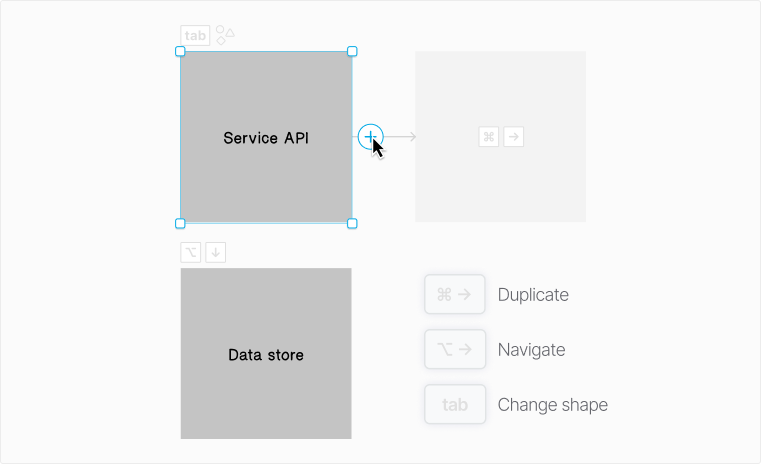
Task: Click the top-right resize handle of Service API
Action: tap(352, 51)
